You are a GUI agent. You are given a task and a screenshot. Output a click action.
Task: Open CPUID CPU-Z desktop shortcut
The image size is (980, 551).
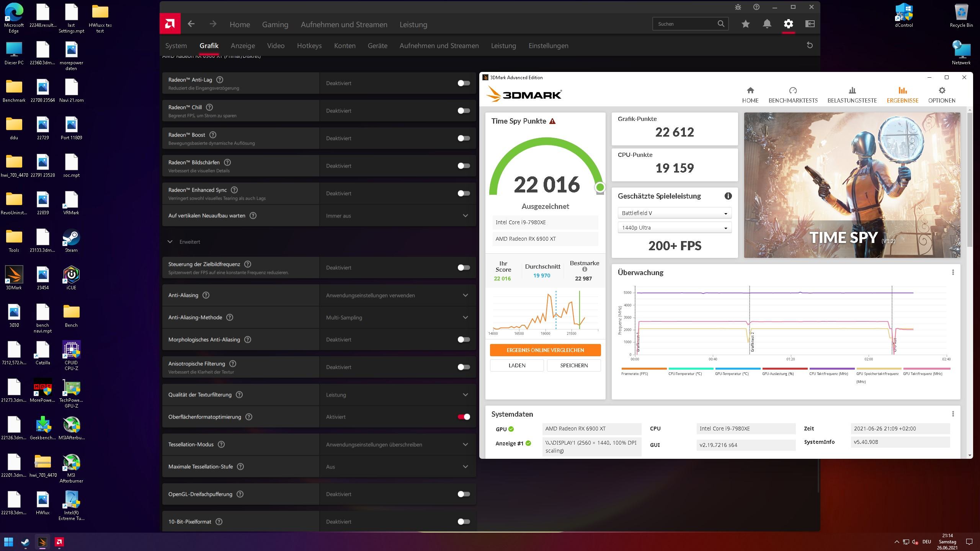[x=71, y=356]
